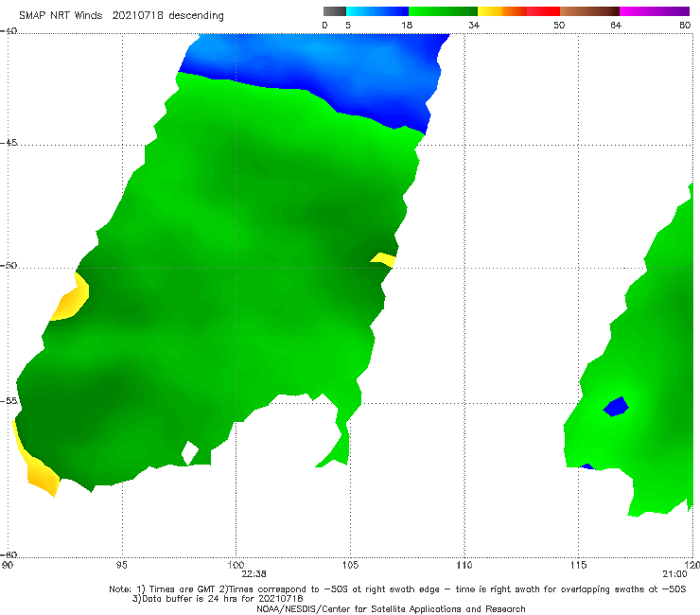The height and width of the screenshot is (615, 700).
Task: Click the swath time label 22:38
Action: [x=254, y=574]
